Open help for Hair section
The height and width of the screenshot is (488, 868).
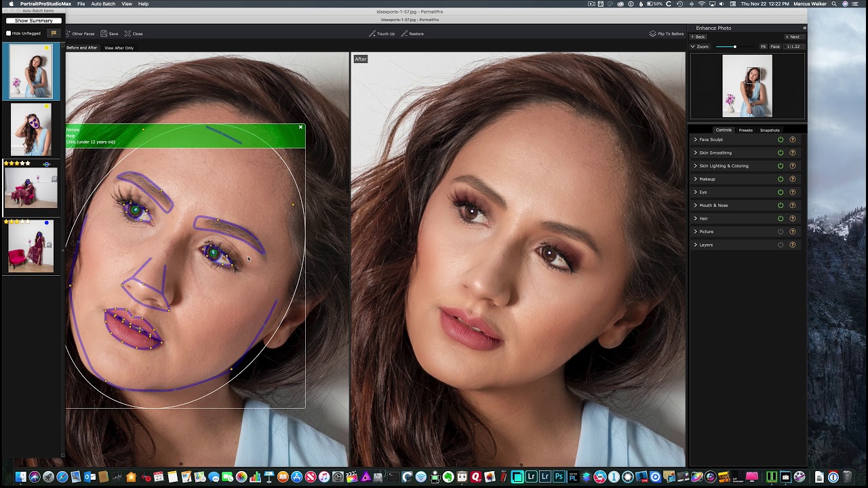point(792,218)
